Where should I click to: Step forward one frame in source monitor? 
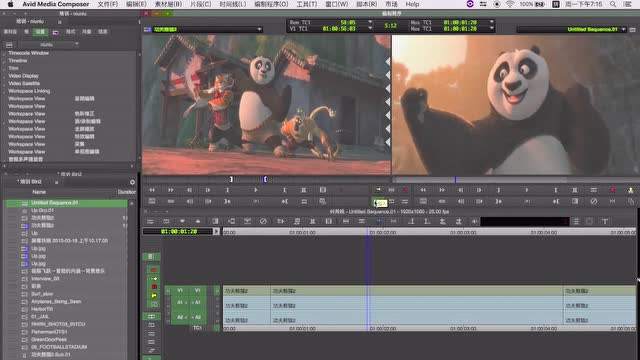tap(208, 190)
